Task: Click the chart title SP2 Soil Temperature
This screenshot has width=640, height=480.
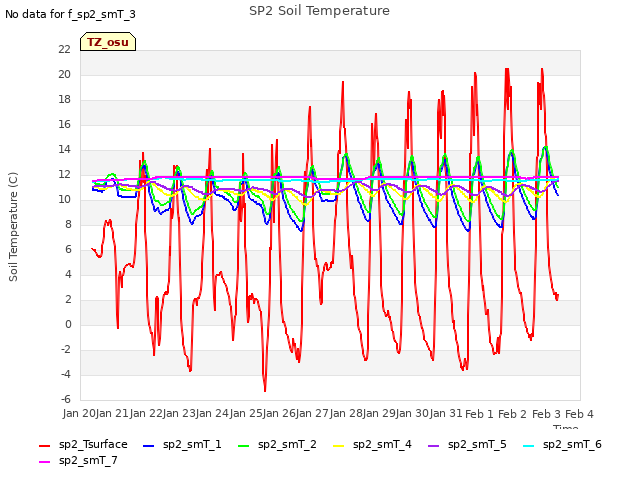Action: click(319, 11)
